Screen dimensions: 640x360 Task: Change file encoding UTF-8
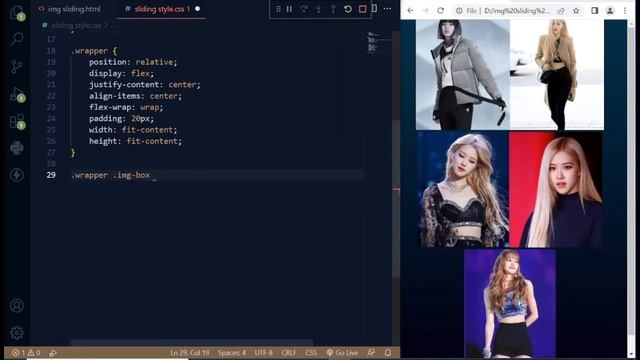[x=264, y=353]
